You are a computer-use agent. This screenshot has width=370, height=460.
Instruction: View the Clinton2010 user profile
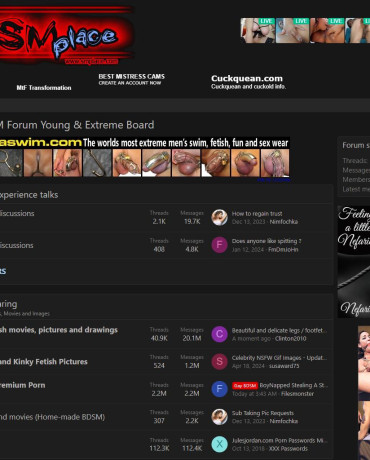click(x=291, y=339)
